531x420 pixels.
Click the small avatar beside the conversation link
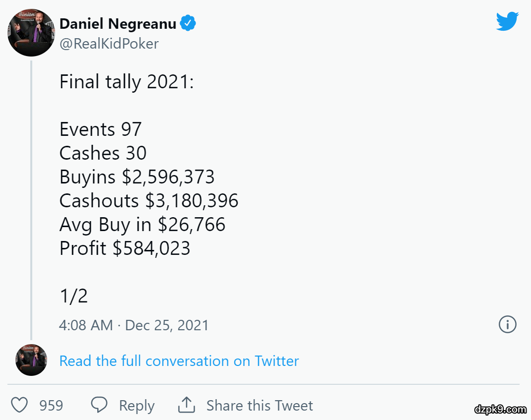pos(31,360)
